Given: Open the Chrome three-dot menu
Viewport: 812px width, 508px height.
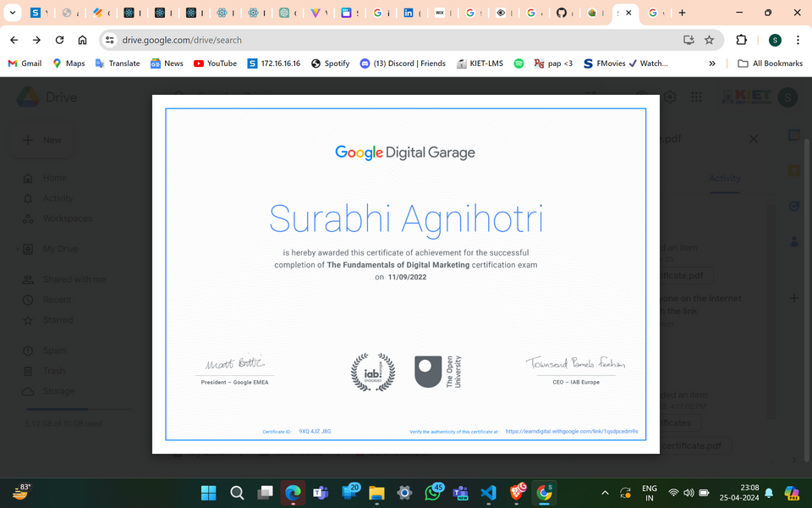Looking at the screenshot, I should pos(798,40).
